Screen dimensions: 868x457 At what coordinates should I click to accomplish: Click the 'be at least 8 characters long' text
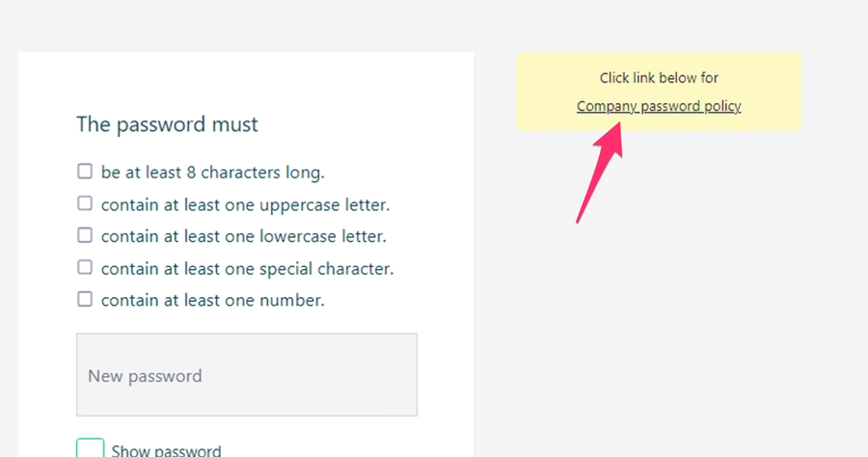(212, 174)
